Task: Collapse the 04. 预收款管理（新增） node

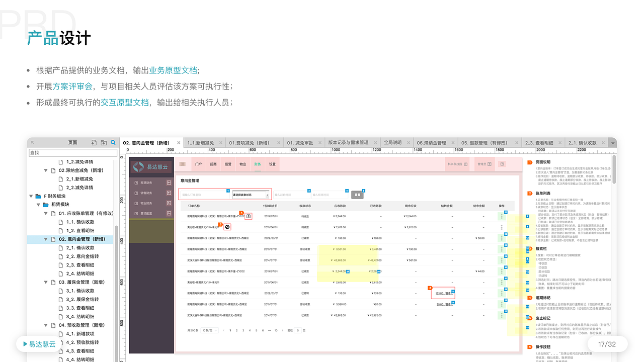Action: click(x=46, y=325)
